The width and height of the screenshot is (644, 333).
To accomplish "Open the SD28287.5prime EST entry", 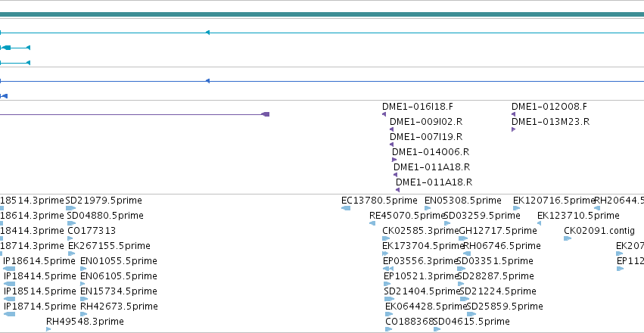I will (496, 276).
